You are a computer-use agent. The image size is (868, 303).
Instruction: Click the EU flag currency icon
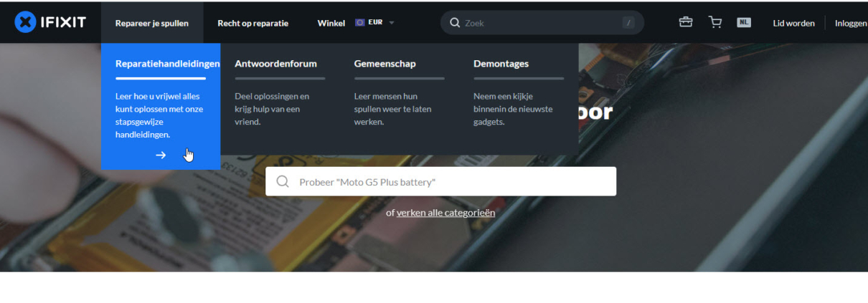359,23
